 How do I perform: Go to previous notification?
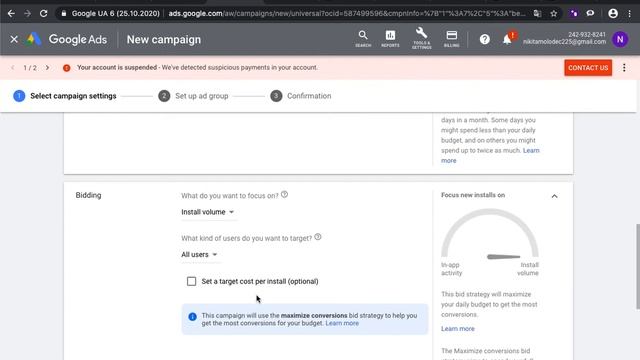[x=13, y=67]
